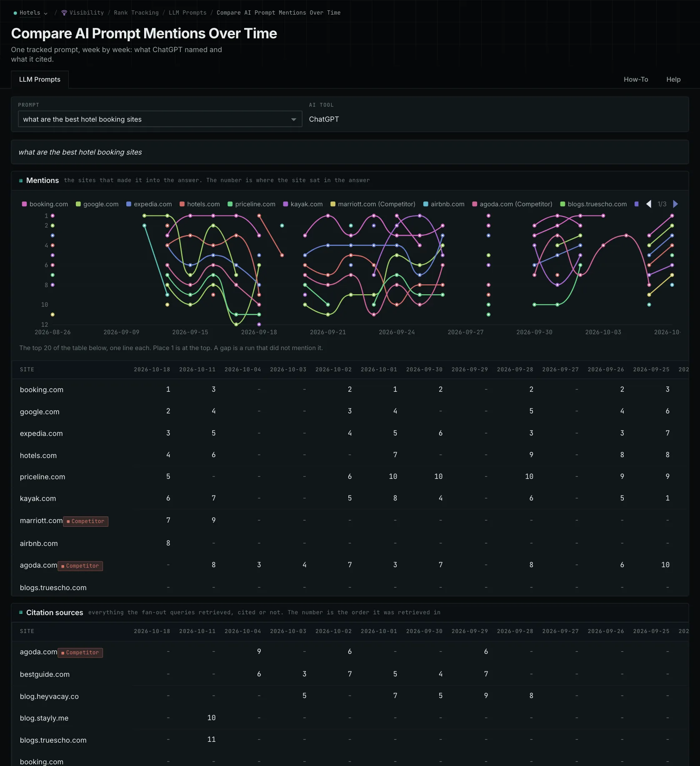Click Competitor badge on agoda.com Citation row

click(x=80, y=653)
